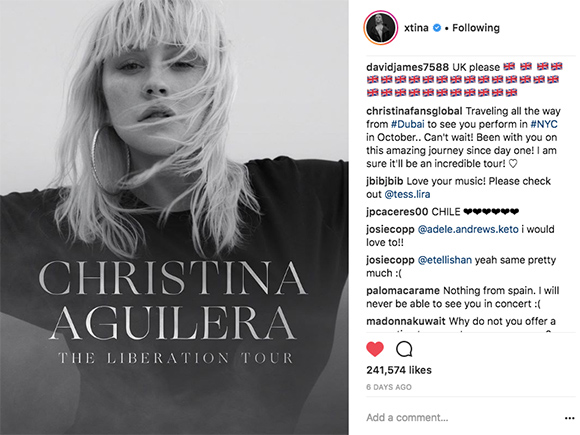The width and height of the screenshot is (580, 435).
Task: Open the #Dubai hashtag
Action: 408,124
